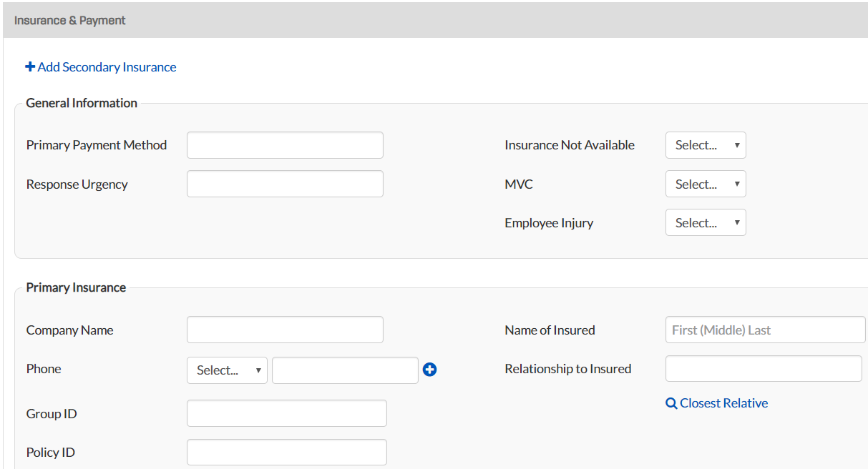Open the Employee Injury dropdown

pyautogui.click(x=706, y=222)
